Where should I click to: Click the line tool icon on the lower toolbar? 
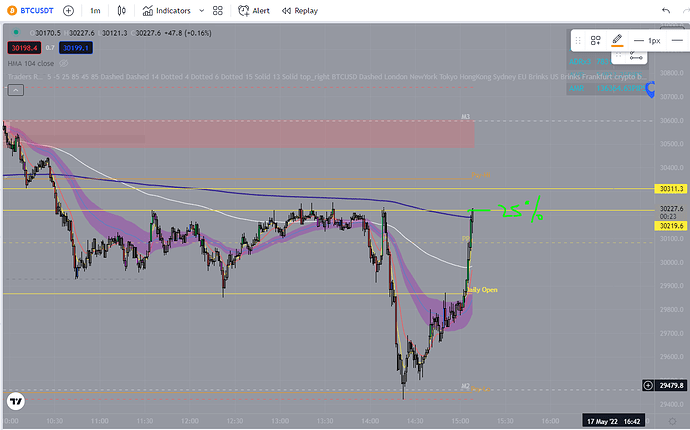[636, 56]
